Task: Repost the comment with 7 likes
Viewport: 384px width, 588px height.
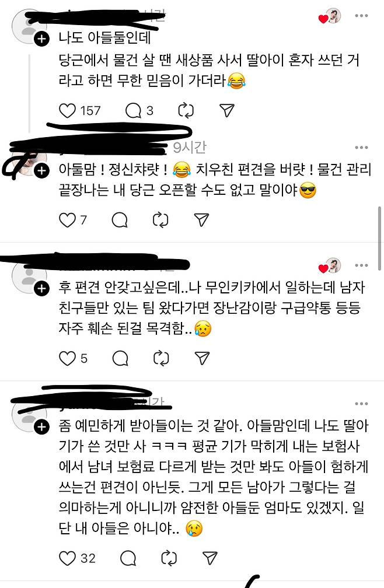Action: click(x=160, y=220)
